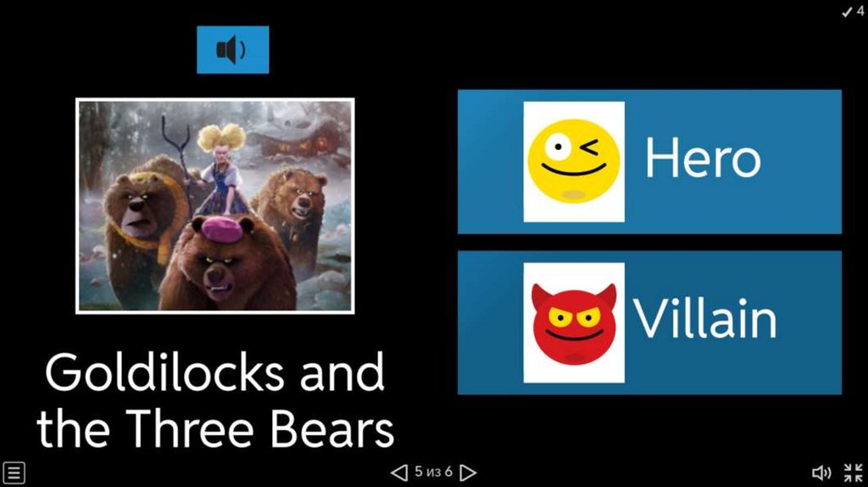Viewport: 868px width, 487px height.
Task: Click the "Goldilocks and the Three Bears" title
Action: pyautogui.click(x=214, y=400)
